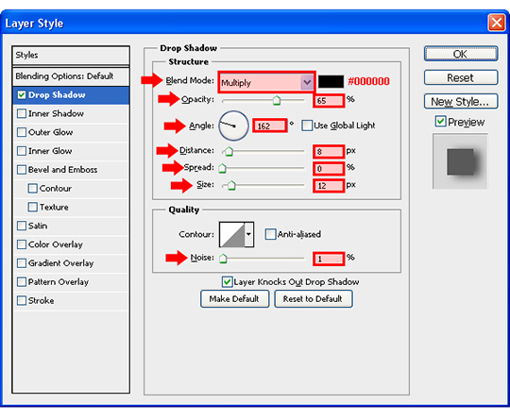Click the shadow preview thumbnail
This screenshot has height=420, width=510.
point(460,161)
